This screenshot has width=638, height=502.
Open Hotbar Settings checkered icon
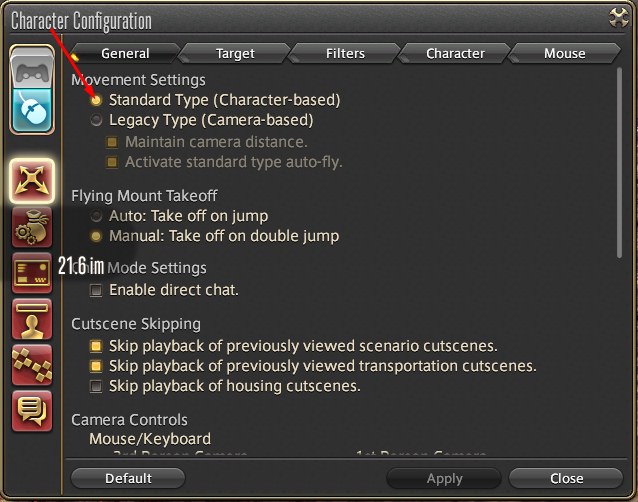point(32,365)
